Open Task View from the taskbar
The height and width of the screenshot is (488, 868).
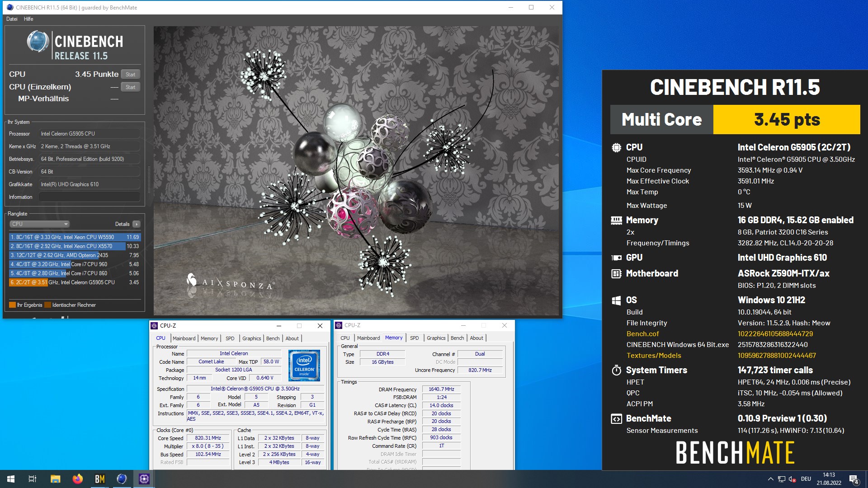(x=33, y=479)
